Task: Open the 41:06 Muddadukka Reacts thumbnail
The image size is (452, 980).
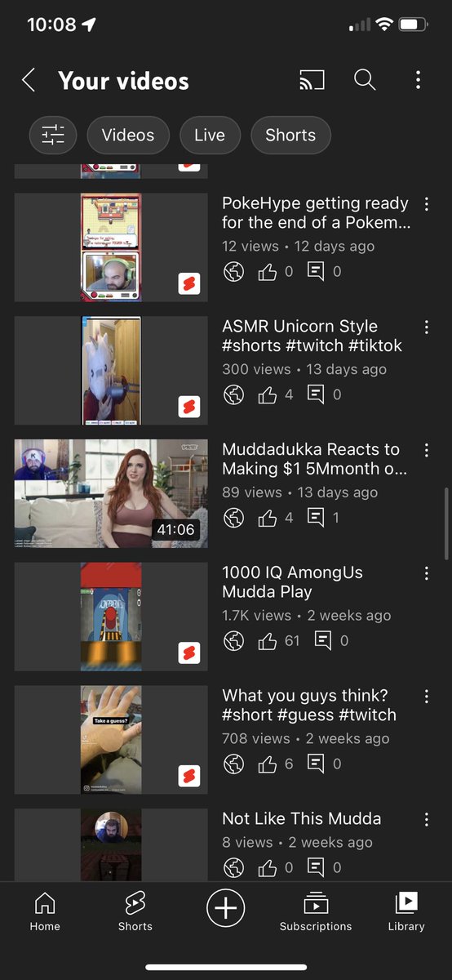Action: pos(111,493)
